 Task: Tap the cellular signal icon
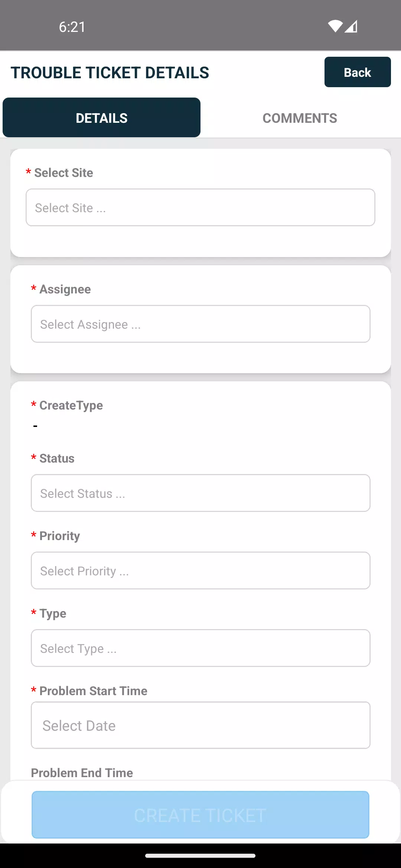click(x=351, y=26)
